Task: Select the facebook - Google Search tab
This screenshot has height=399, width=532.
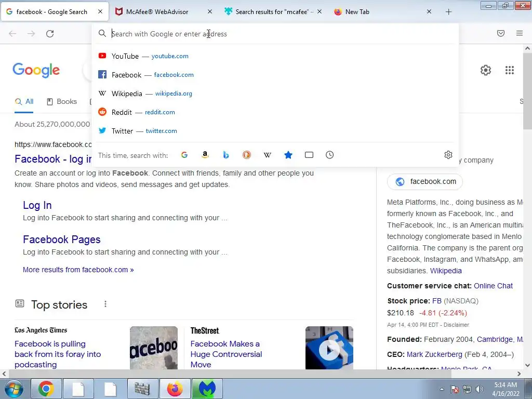Action: click(51, 12)
